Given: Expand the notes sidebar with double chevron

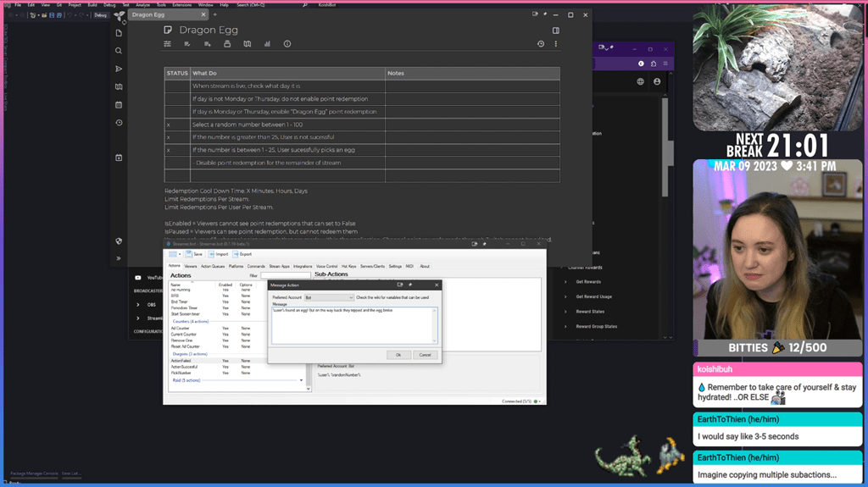Looking at the screenshot, I should 119,258.
